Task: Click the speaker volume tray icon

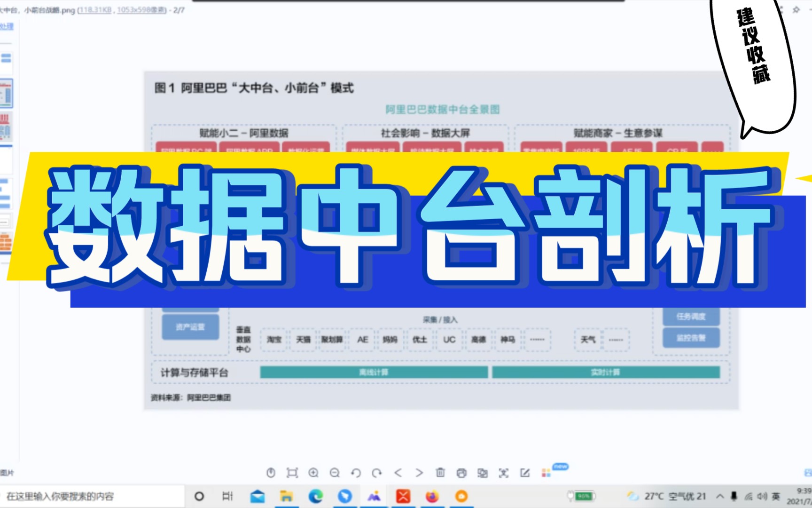Action: (x=762, y=496)
